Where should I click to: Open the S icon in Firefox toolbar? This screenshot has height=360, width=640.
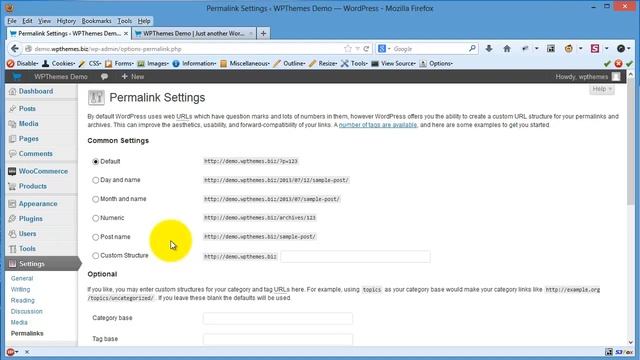click(595, 49)
